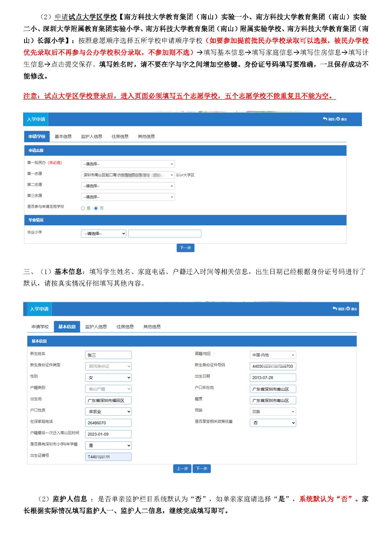Switch to 住房信息 tab above 新生姓名 form
392x555 pixels.
pos(125,326)
